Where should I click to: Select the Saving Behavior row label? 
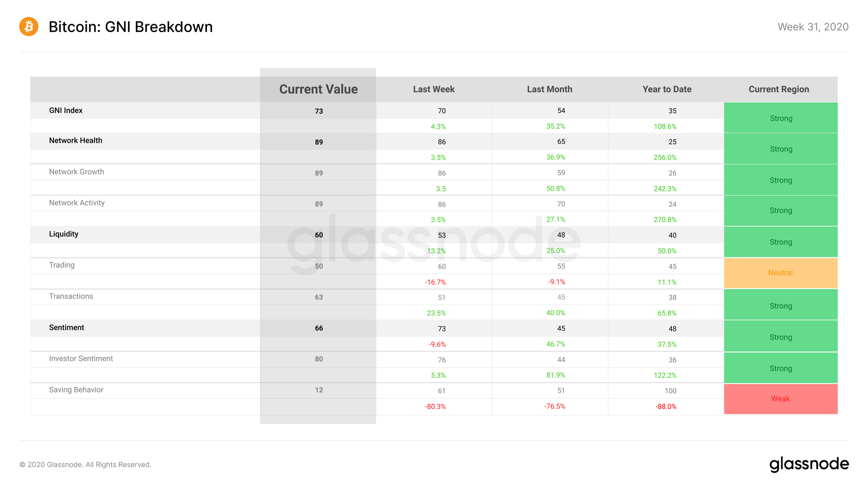point(76,390)
